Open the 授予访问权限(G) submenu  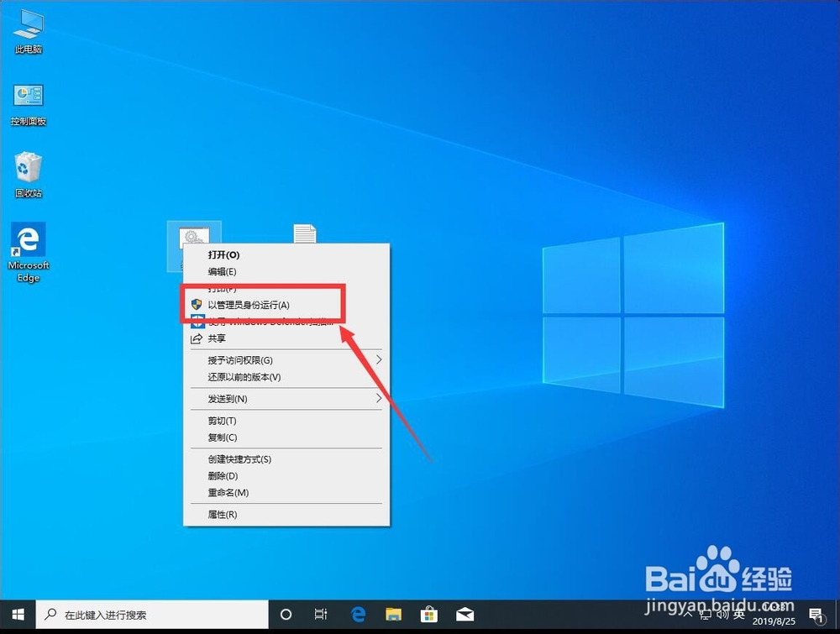point(286,360)
